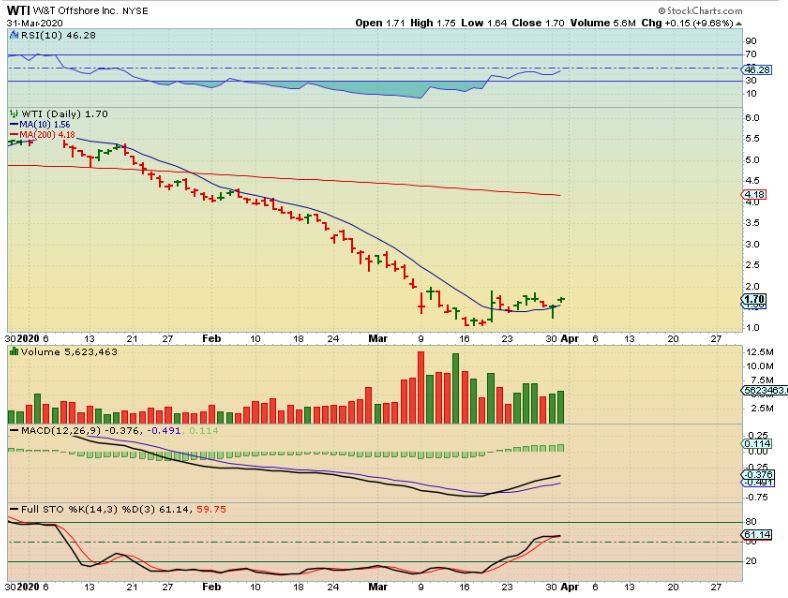Screen dimensions: 788x598
Task: Click the 1.70 bold price tag on right axis
Action: pos(754,300)
